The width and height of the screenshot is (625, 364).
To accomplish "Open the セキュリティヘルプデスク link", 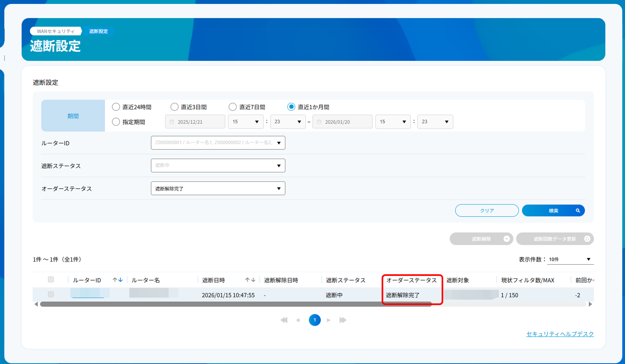I will point(560,334).
